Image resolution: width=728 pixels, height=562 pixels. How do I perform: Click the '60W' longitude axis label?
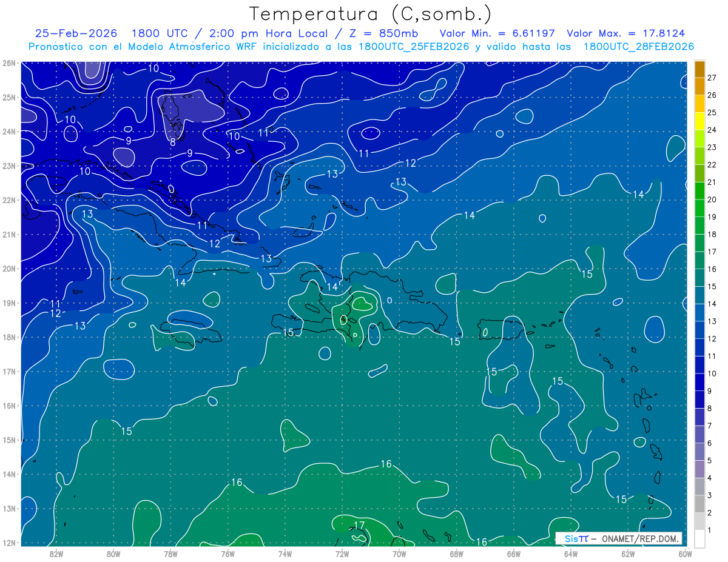(685, 554)
